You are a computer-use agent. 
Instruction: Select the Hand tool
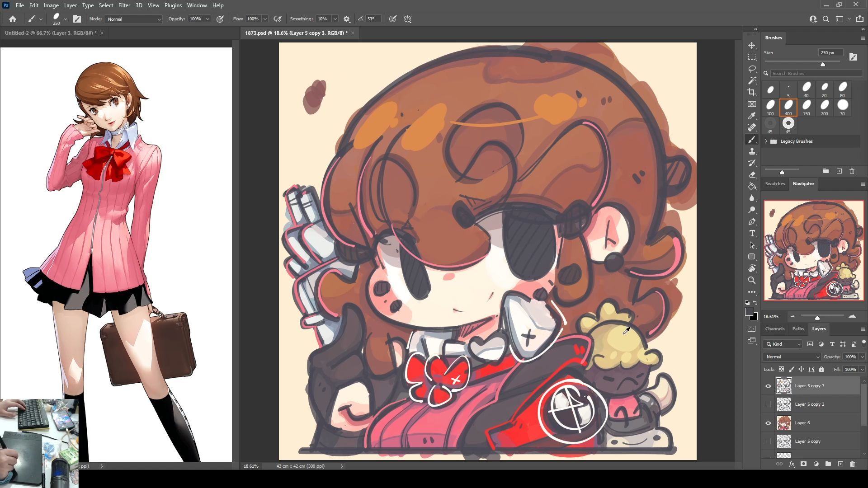click(752, 268)
